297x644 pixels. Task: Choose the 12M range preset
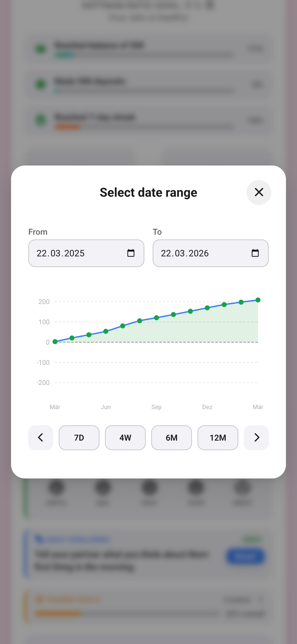point(218,437)
